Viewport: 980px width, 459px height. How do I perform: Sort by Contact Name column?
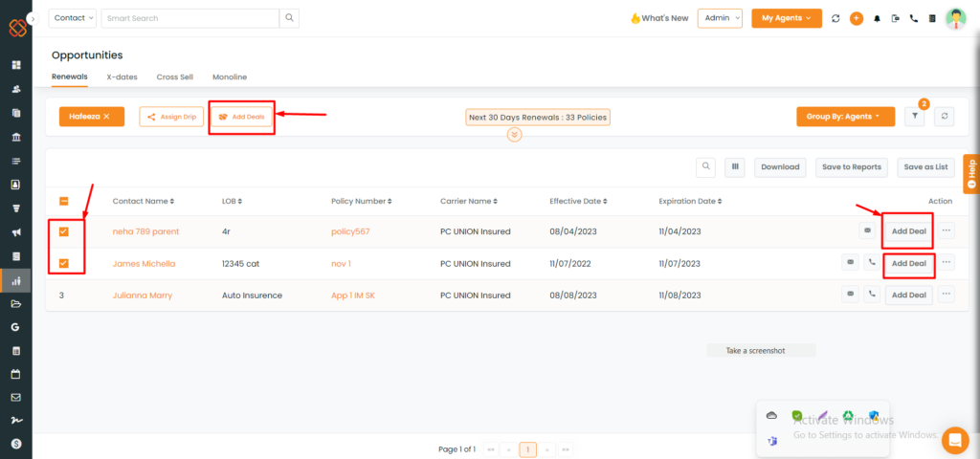pos(144,201)
